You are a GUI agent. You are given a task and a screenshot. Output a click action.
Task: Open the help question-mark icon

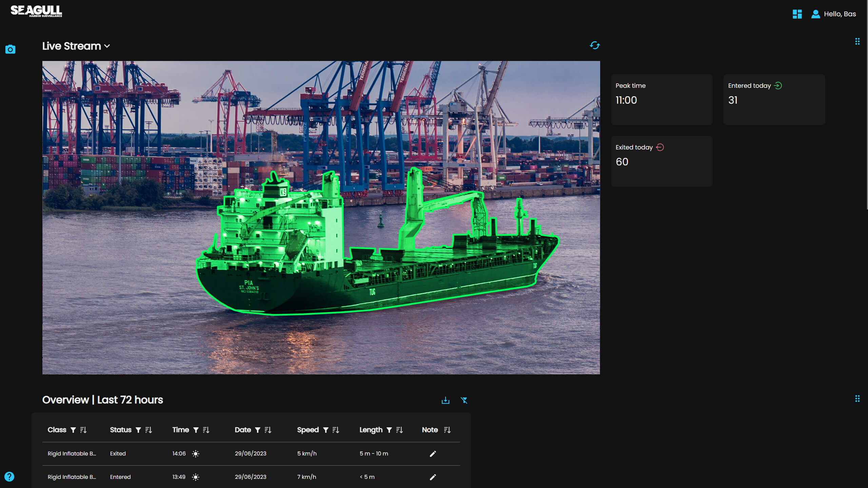coord(9,476)
